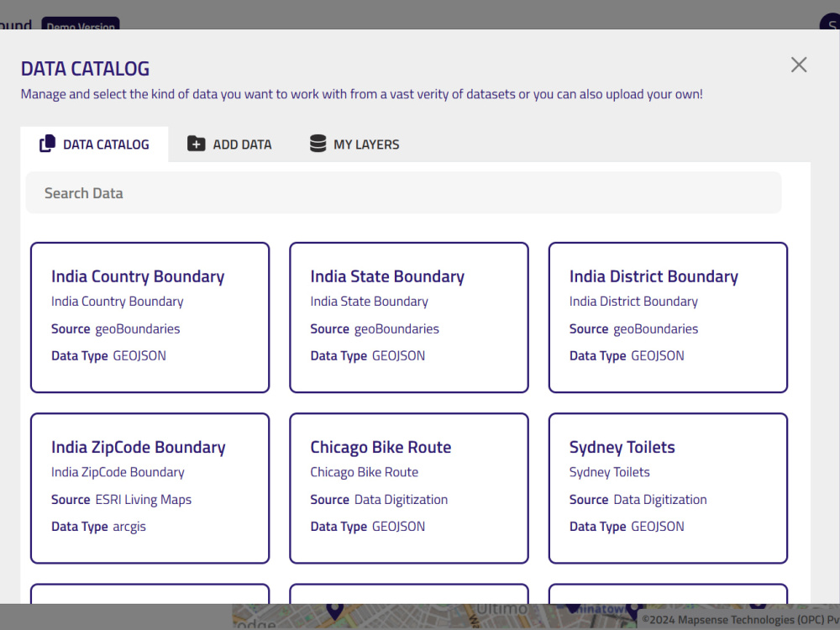840x630 pixels.
Task: Click 'ESRI Living Maps' source text
Action: (x=143, y=499)
